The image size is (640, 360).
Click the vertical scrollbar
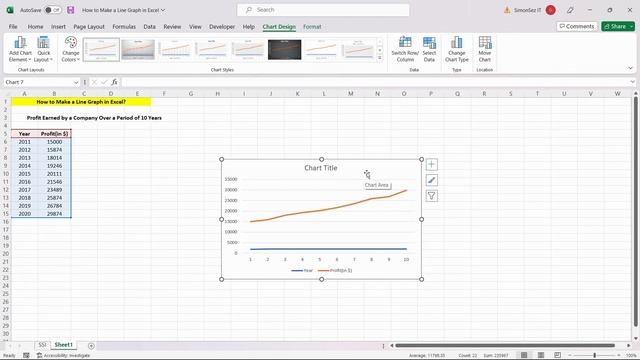click(x=636, y=211)
